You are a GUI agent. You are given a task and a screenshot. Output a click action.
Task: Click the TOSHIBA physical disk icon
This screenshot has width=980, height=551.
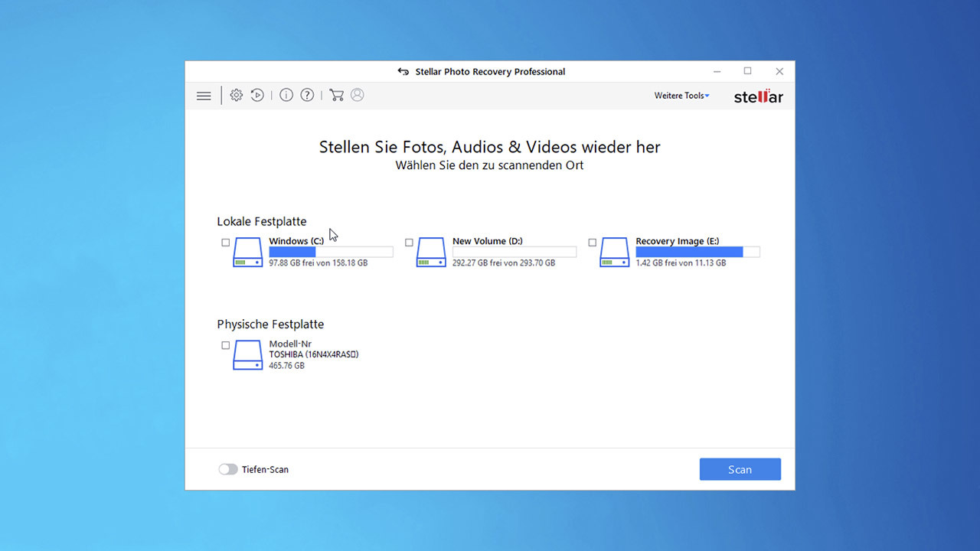click(248, 355)
